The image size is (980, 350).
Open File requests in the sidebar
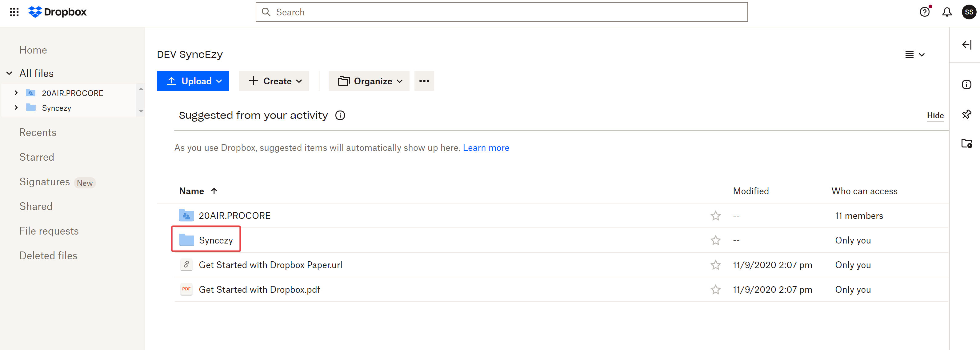(x=49, y=231)
